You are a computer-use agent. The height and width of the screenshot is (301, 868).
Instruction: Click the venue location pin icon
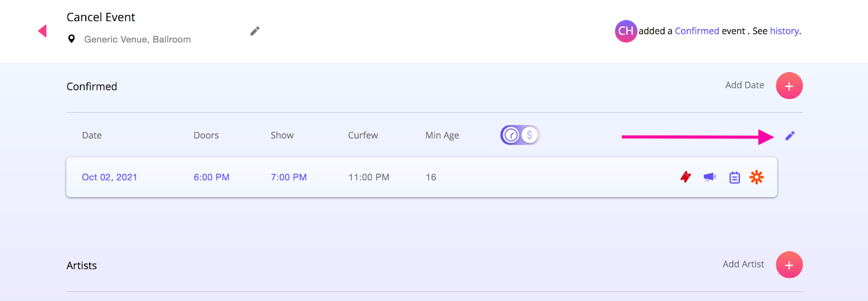coord(71,39)
